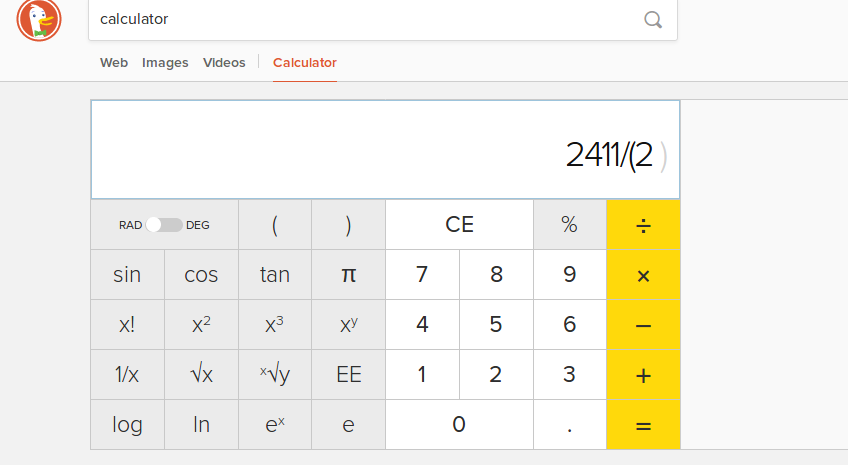Click the plus operator
The width and height of the screenshot is (848, 465).
(x=643, y=375)
